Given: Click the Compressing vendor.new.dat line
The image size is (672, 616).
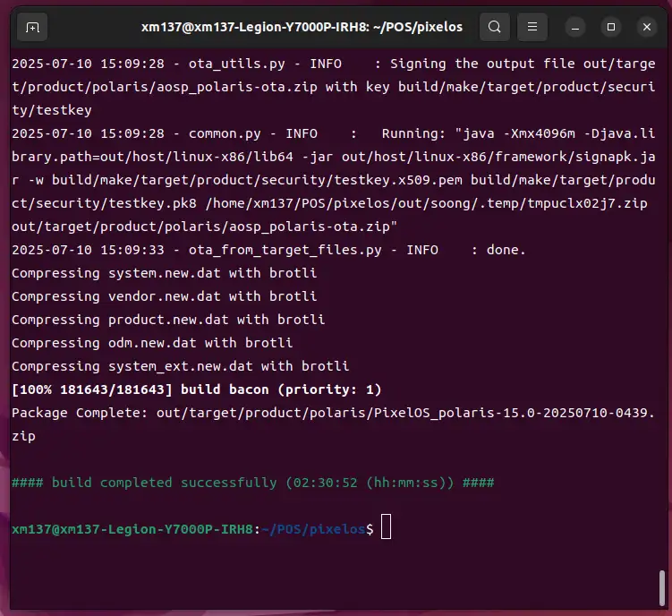Looking at the screenshot, I should (x=164, y=296).
